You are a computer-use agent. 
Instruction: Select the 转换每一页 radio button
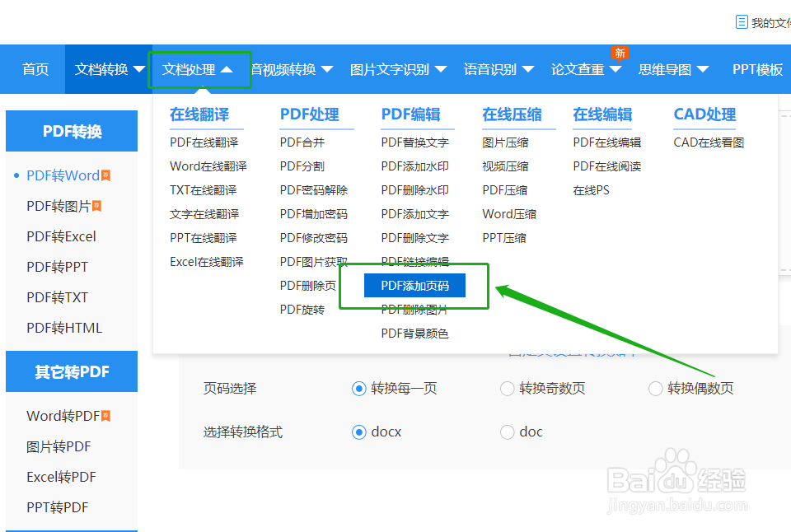pos(359,388)
